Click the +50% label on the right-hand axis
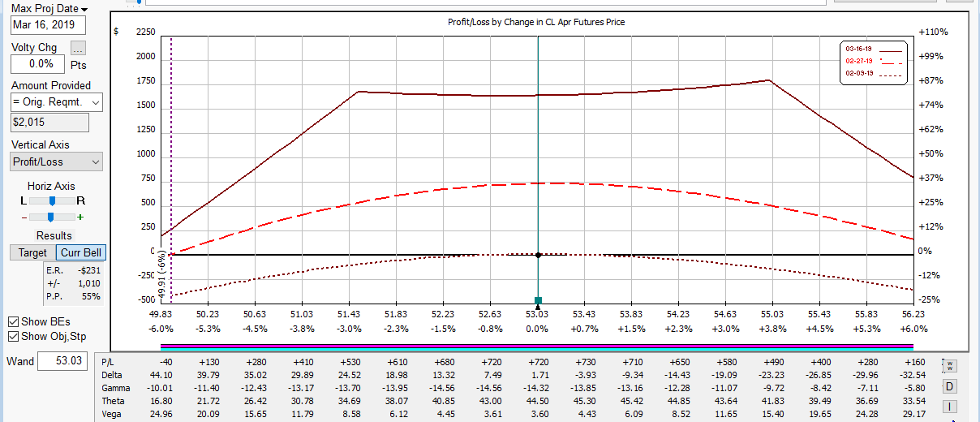980x422 pixels. coord(931,153)
